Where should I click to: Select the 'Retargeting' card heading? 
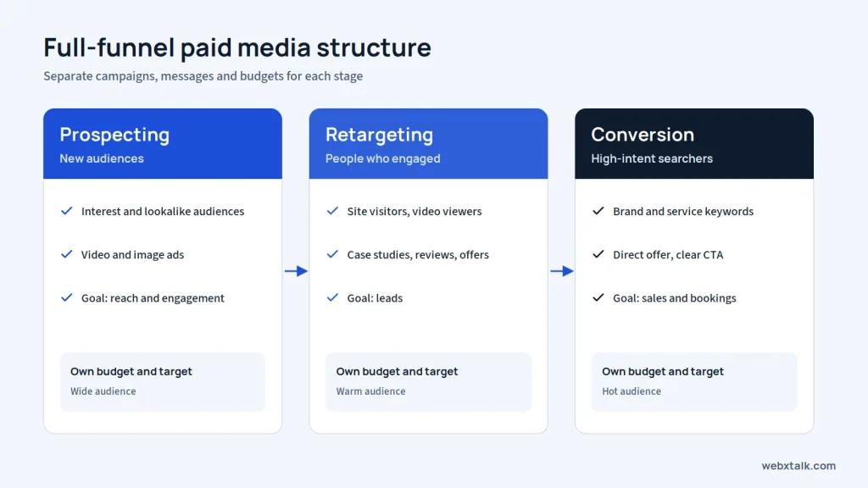point(379,135)
